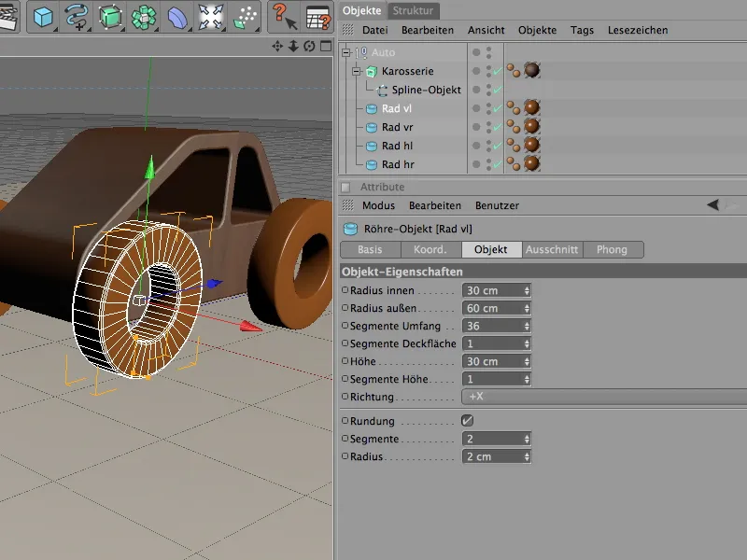Image resolution: width=747 pixels, height=560 pixels.
Task: Click the Radius außen input field
Action: click(x=492, y=308)
